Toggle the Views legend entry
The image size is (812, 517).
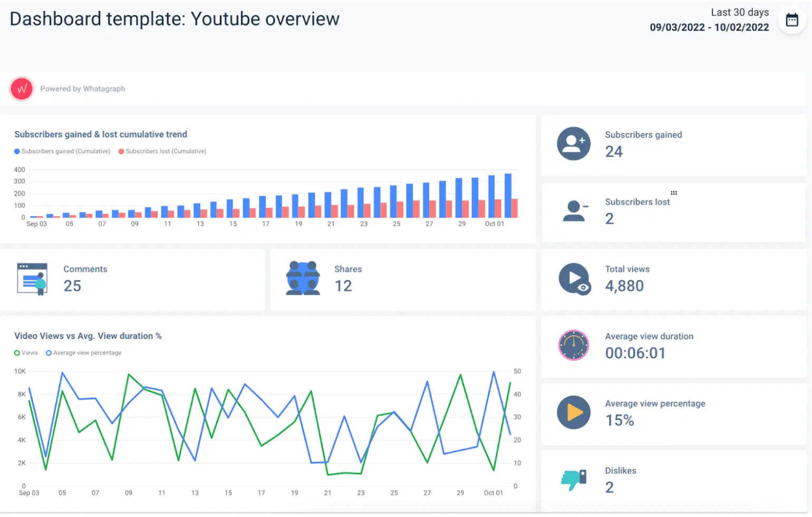26,352
